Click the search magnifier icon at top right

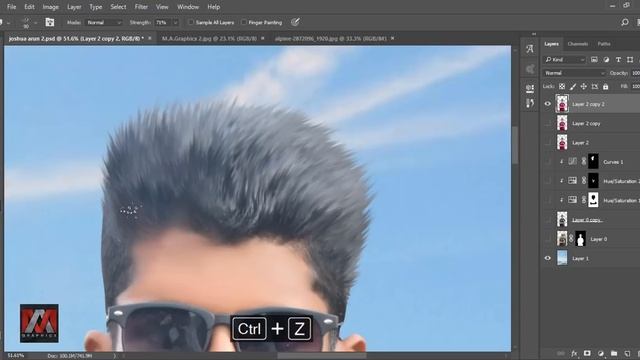tap(624, 22)
